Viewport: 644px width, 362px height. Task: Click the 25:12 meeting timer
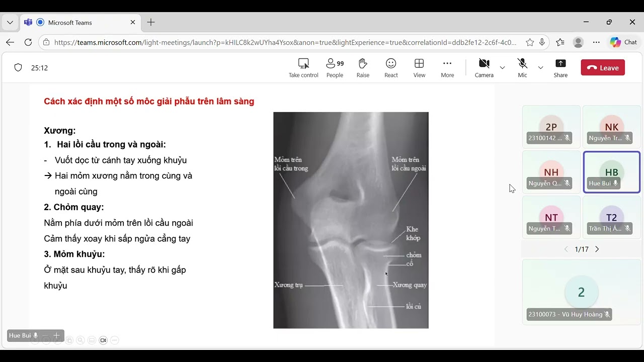(39, 68)
